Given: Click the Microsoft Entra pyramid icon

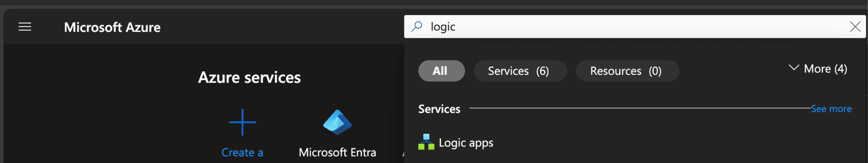Looking at the screenshot, I should click(337, 122).
